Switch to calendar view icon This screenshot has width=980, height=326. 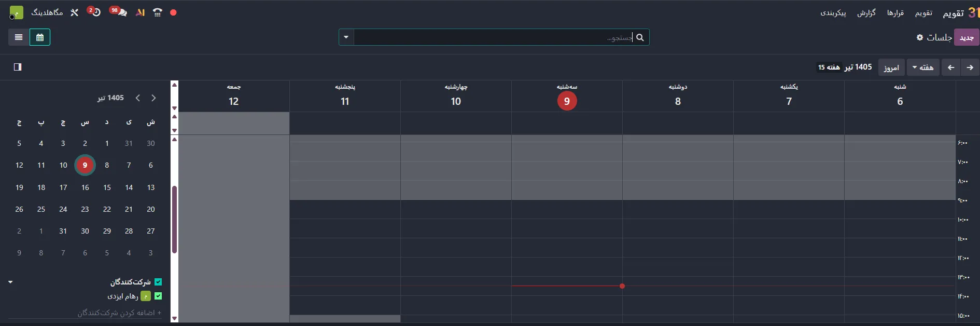coord(40,37)
